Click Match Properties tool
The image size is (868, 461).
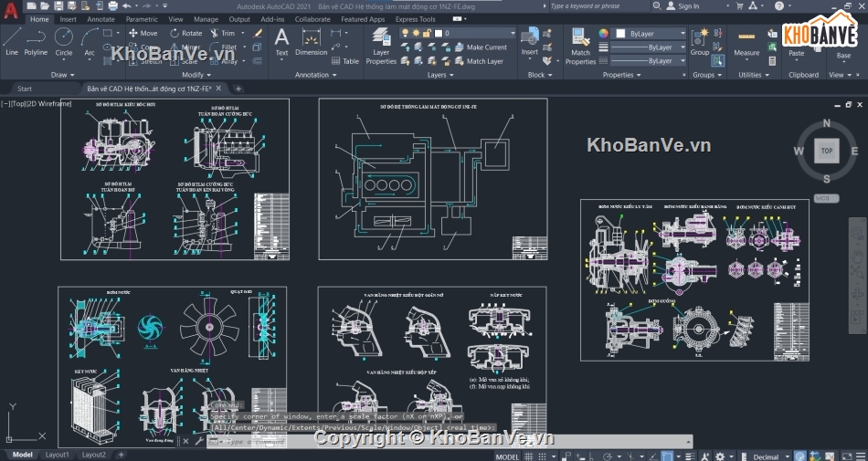[580, 46]
